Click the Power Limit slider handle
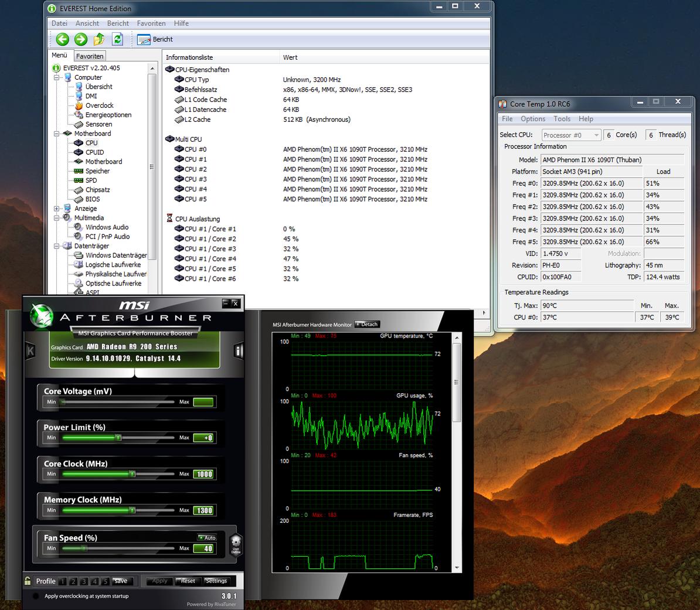Image resolution: width=700 pixels, height=610 pixels. tap(119, 438)
